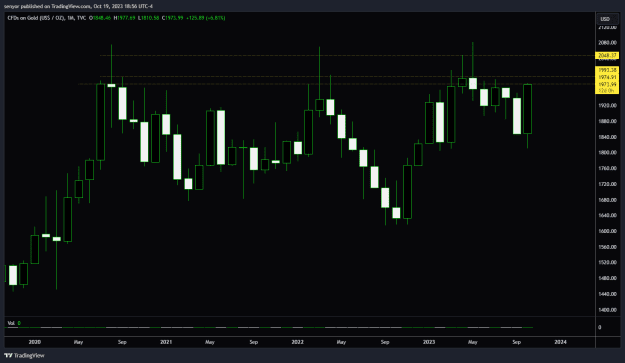Click the 1800.00 price axis label
Image resolution: width=625 pixels, height=363 pixels.
[x=607, y=153]
